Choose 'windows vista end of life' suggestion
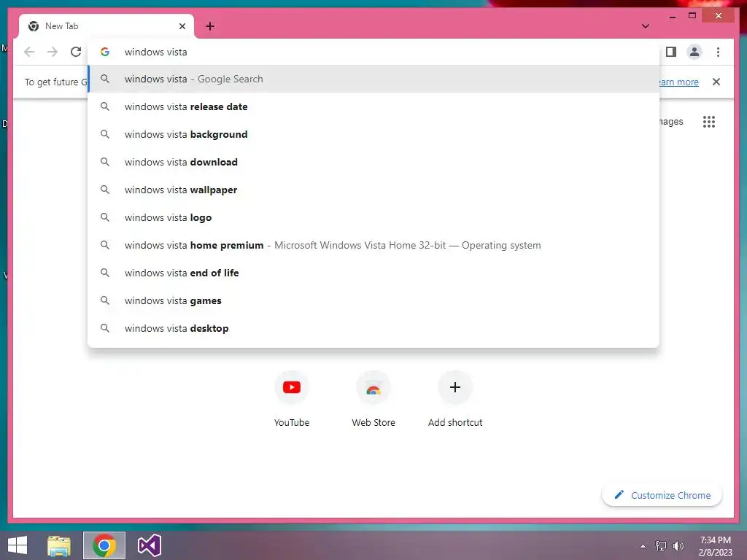This screenshot has height=560, width=747. pos(373,273)
